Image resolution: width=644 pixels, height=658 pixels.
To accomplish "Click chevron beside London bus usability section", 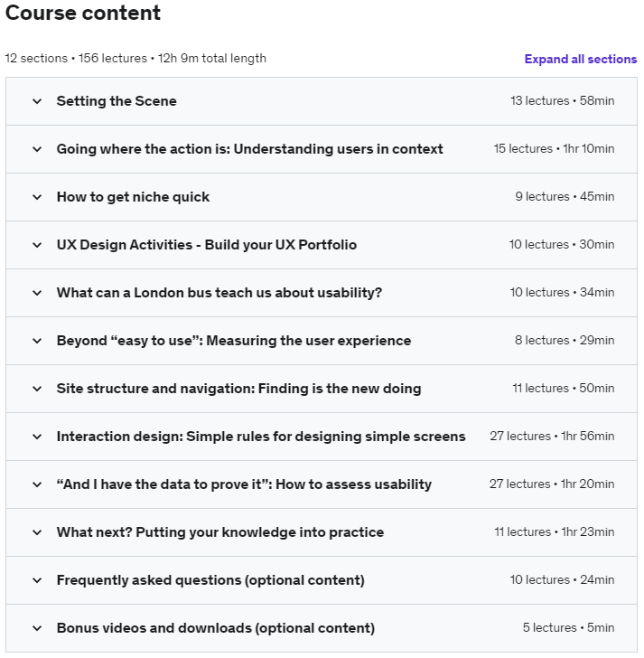I will click(37, 293).
